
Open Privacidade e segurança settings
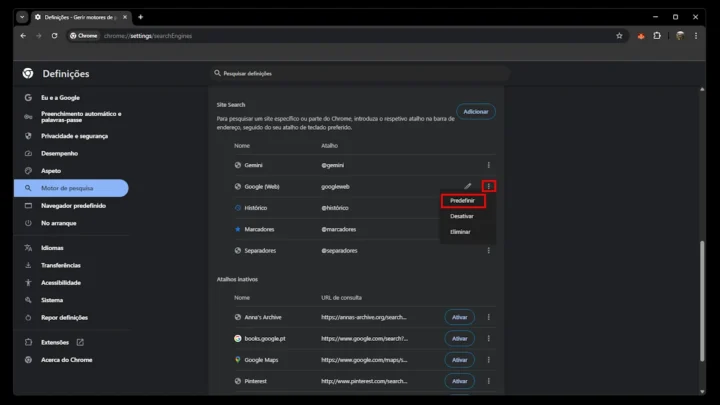pyautogui.click(x=74, y=135)
